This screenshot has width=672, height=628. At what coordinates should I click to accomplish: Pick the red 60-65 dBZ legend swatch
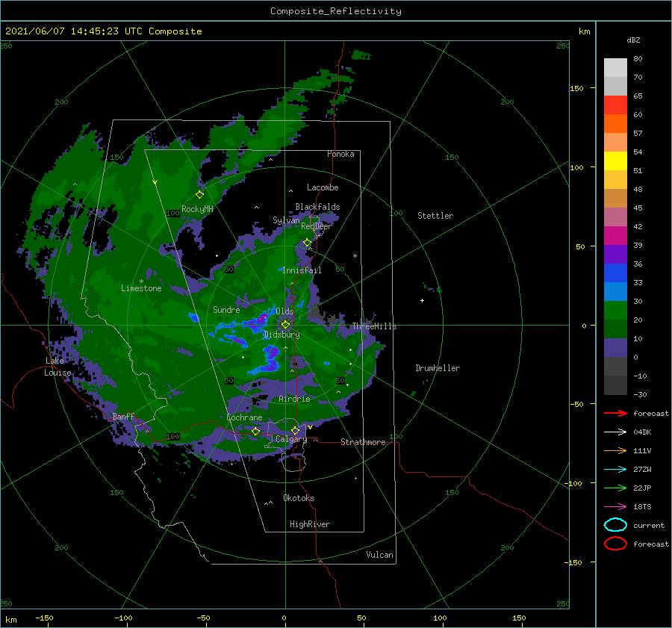pos(615,105)
